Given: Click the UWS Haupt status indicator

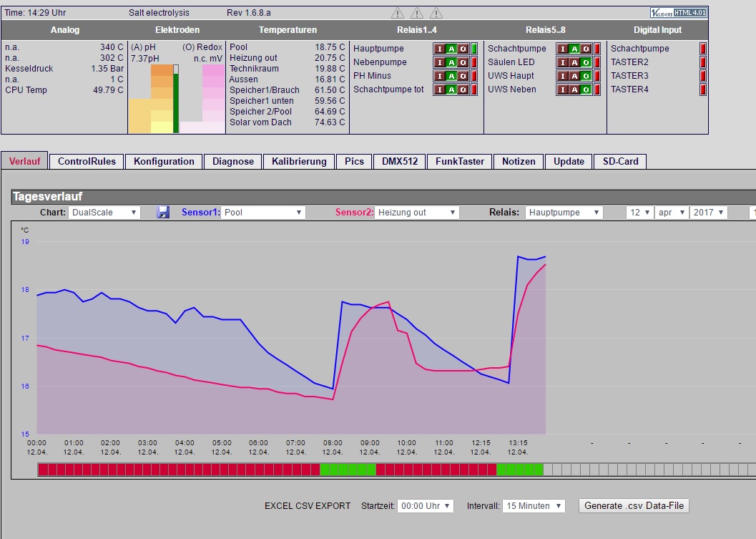Looking at the screenshot, I should coord(597,75).
